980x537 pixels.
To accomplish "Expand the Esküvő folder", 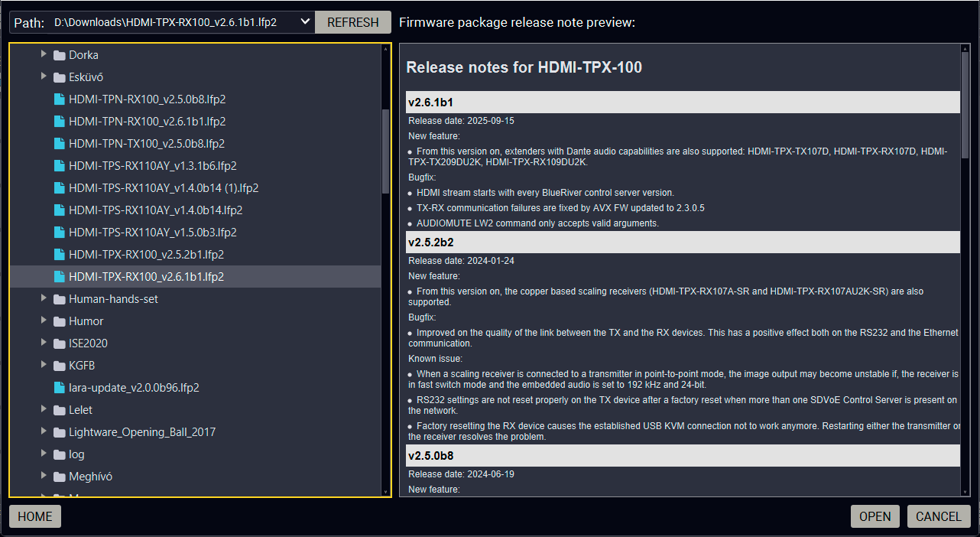I will tap(44, 76).
